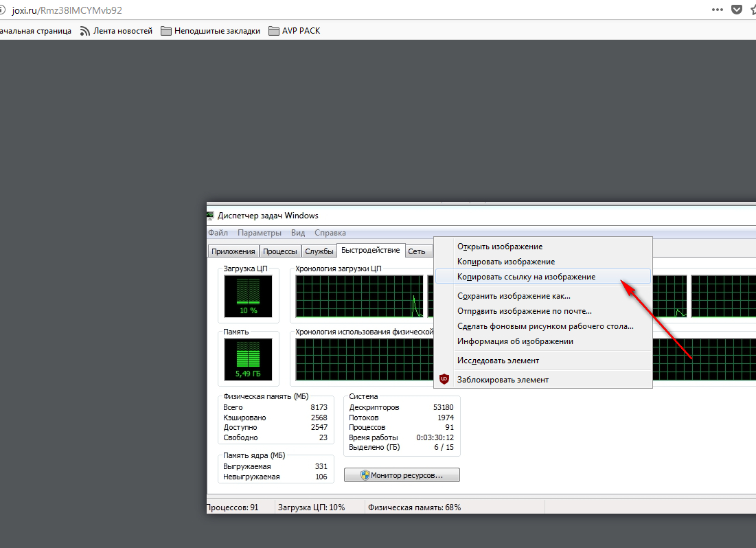Click the Дескрипторов value 53180
Image resolution: width=756 pixels, height=548 pixels.
(x=443, y=407)
